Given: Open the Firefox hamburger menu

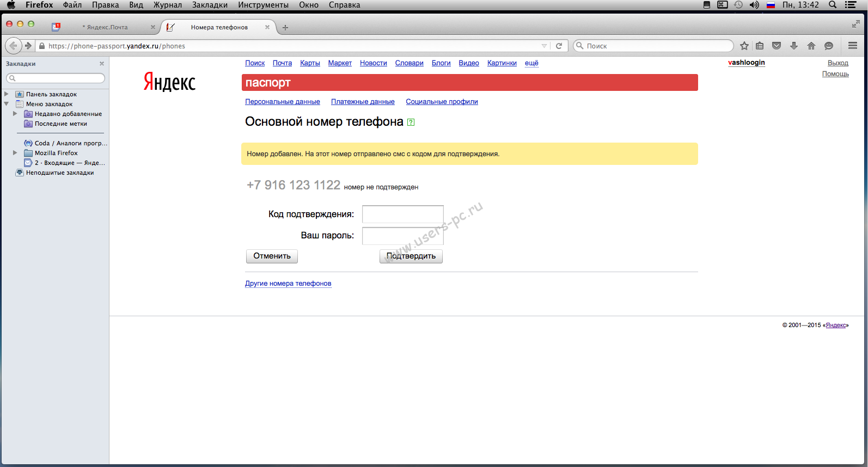Looking at the screenshot, I should [853, 46].
